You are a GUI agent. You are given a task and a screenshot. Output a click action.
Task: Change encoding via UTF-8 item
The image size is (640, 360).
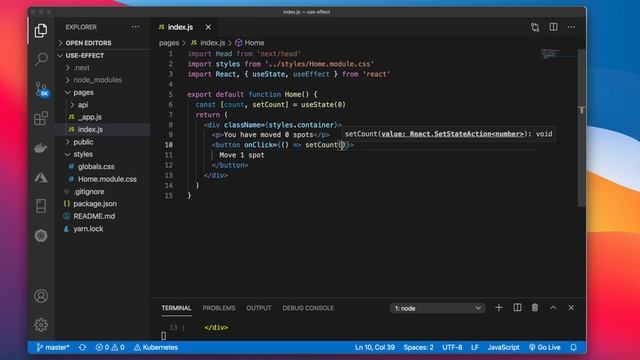(x=452, y=347)
